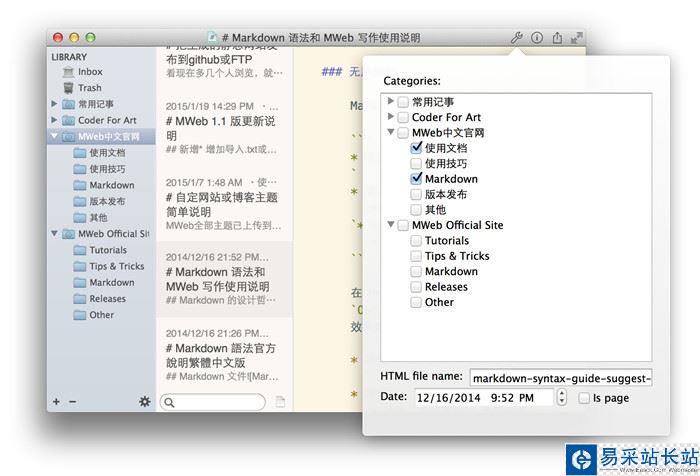Screen dimensions: 700x476
Task: Click the Other folder icon in sidebar
Action: [80, 315]
